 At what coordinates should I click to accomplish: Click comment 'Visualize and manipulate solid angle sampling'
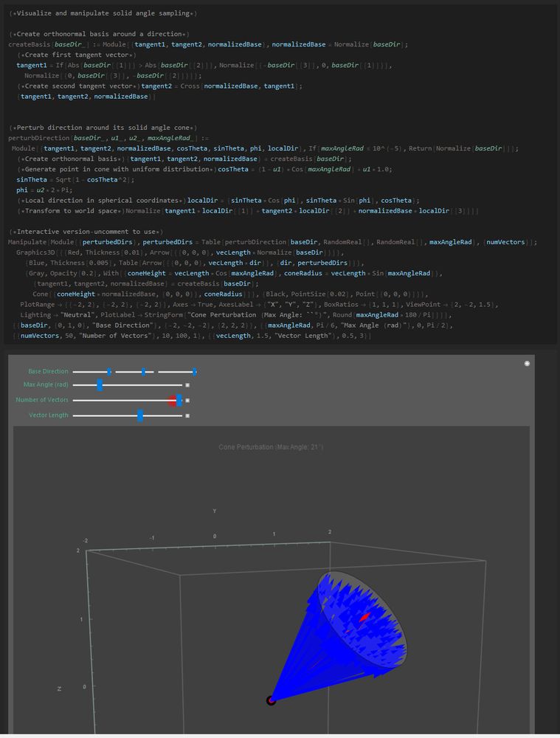point(103,13)
